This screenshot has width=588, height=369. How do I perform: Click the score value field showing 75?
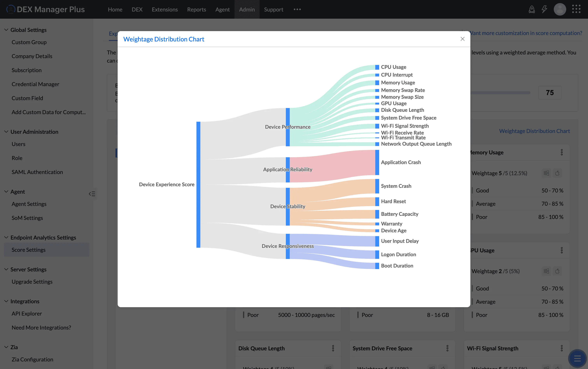click(x=550, y=93)
